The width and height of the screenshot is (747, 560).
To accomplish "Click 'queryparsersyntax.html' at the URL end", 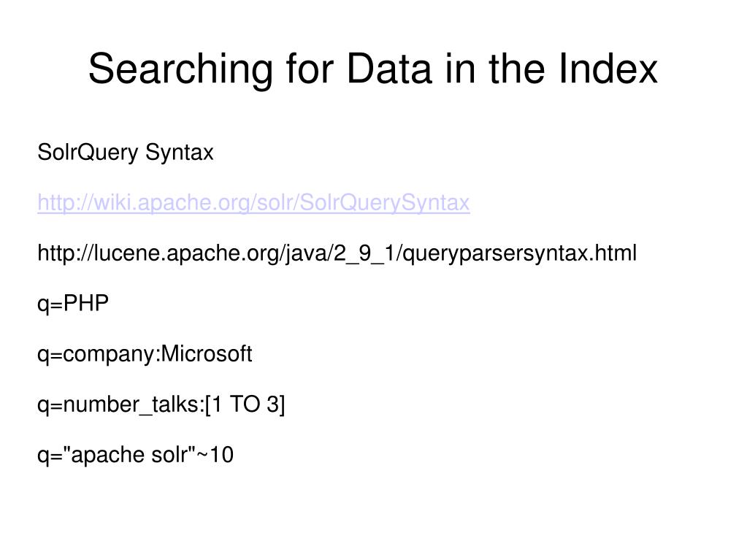I will tap(520, 253).
